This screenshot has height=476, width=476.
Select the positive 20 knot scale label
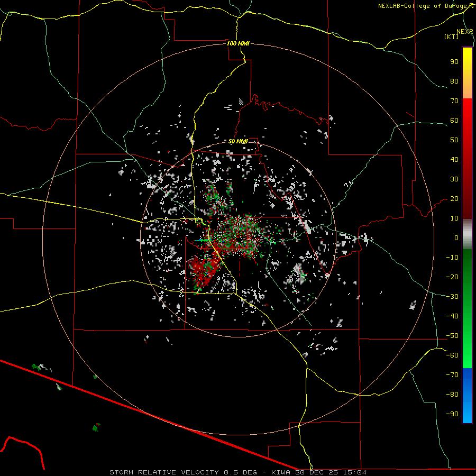click(454, 199)
